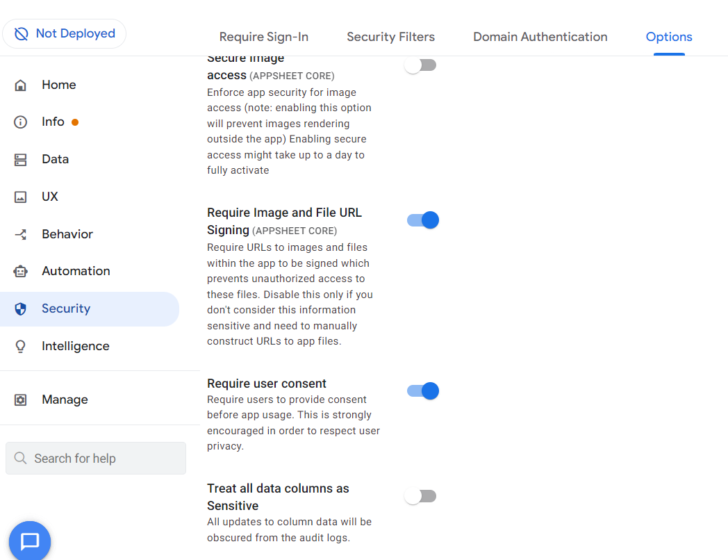Disable Require Image and File URL Signing
Image resolution: width=728 pixels, height=560 pixels.
click(x=423, y=220)
